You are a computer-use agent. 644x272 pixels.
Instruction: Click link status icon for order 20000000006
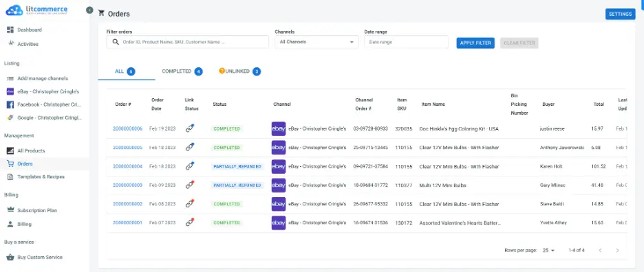(189, 128)
